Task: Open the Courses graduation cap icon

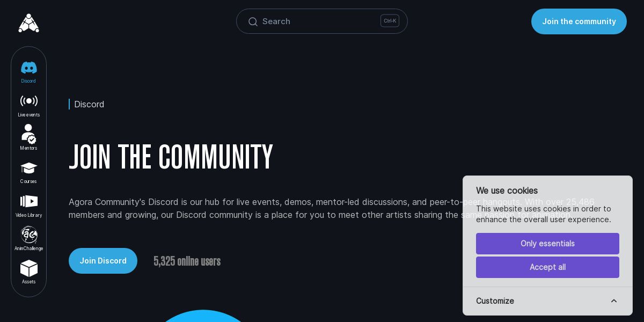Action: (x=28, y=168)
